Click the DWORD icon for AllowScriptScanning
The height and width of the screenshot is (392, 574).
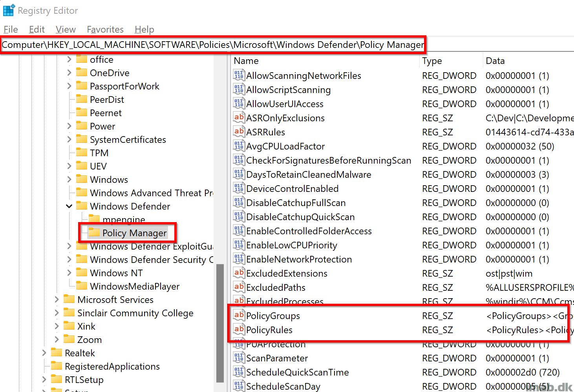(239, 89)
